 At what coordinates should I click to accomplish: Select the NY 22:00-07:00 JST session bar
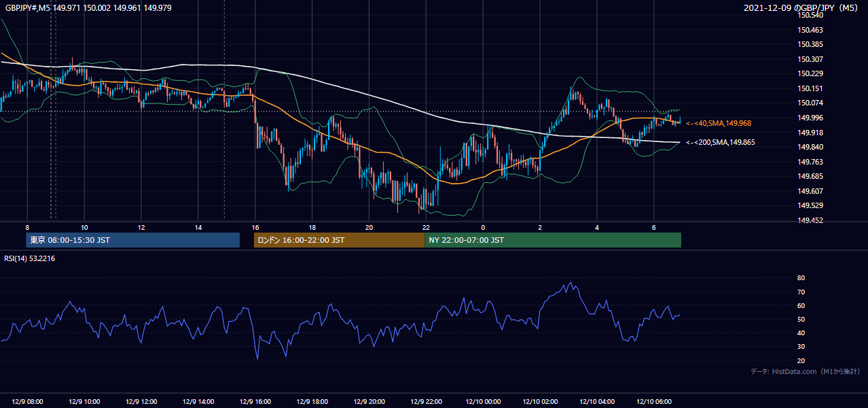(x=553, y=240)
